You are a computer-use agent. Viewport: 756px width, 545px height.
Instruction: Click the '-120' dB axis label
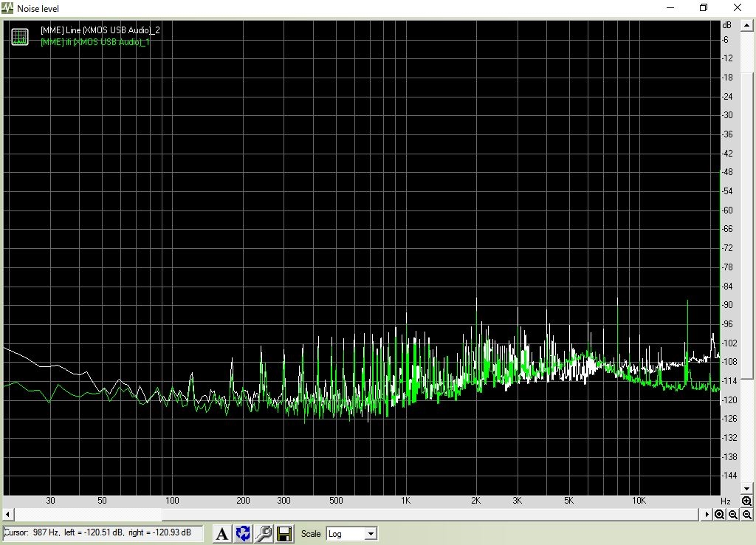coord(729,400)
